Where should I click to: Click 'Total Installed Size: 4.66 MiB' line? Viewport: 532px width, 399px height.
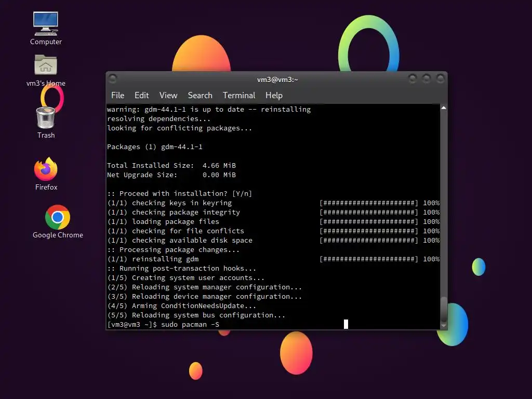(171, 166)
